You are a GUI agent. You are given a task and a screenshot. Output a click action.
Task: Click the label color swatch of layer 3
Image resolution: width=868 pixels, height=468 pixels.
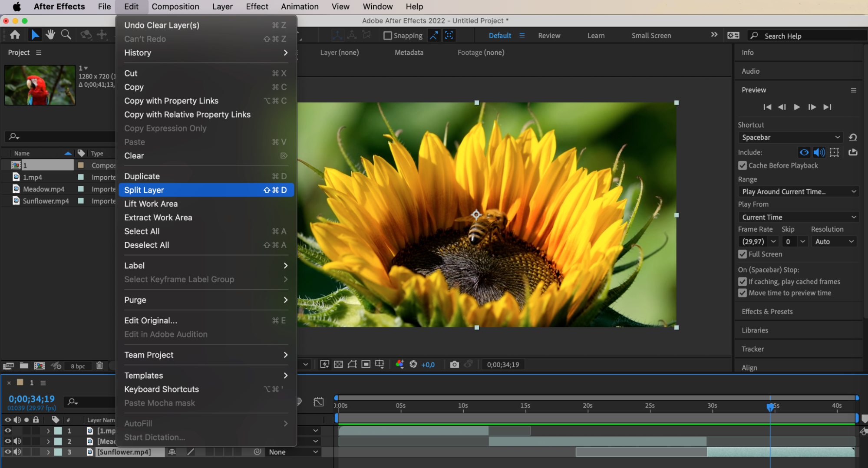[x=58, y=452]
